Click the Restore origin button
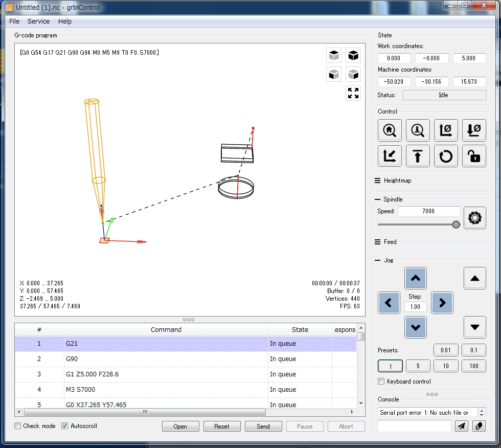This screenshot has height=448, width=501. (x=390, y=156)
